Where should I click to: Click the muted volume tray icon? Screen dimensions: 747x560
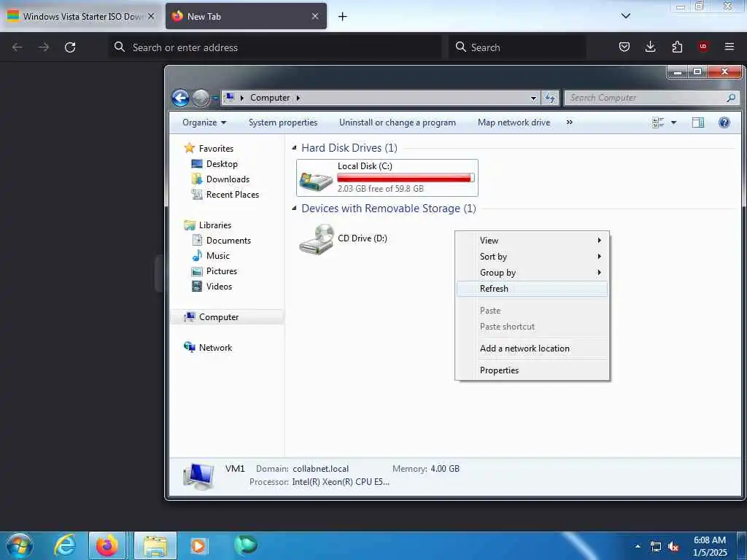[x=673, y=547]
